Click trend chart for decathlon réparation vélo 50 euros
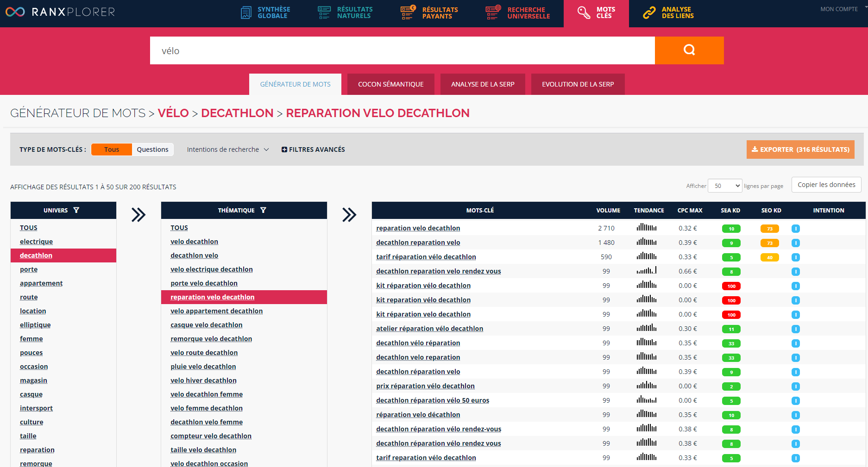This screenshot has height=467, width=868. tap(647, 399)
